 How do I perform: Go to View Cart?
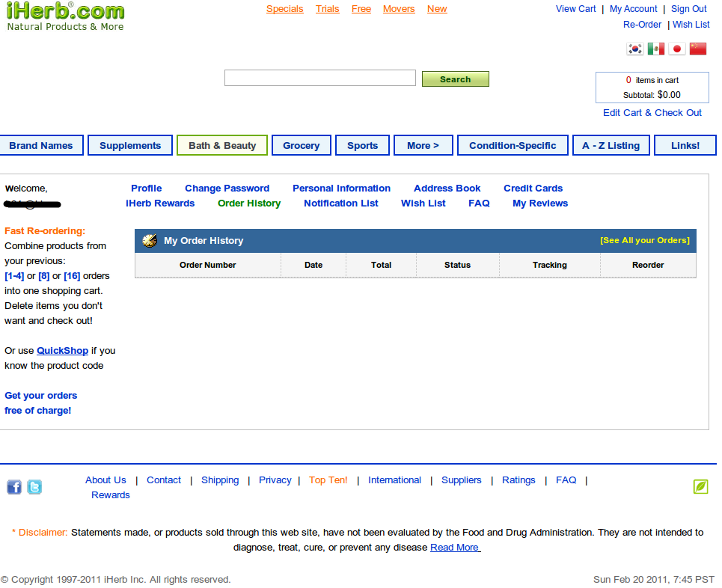click(575, 9)
